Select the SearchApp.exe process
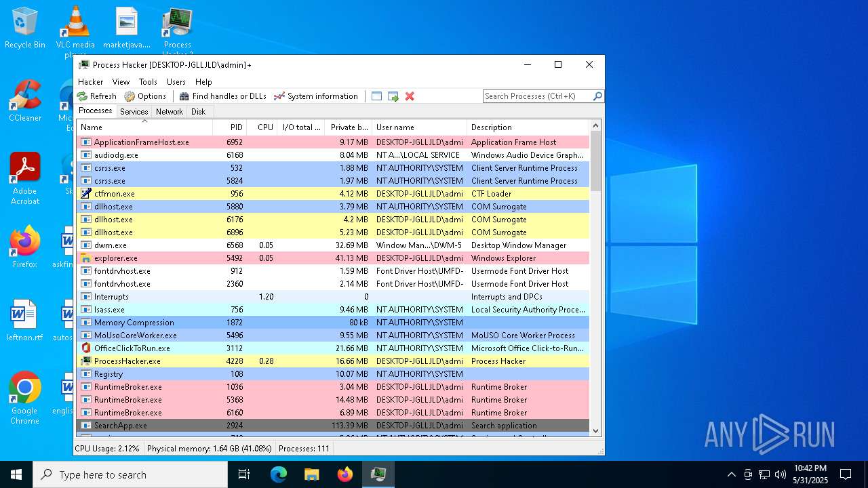Screen dimensions: 868x488 click(x=333, y=426)
